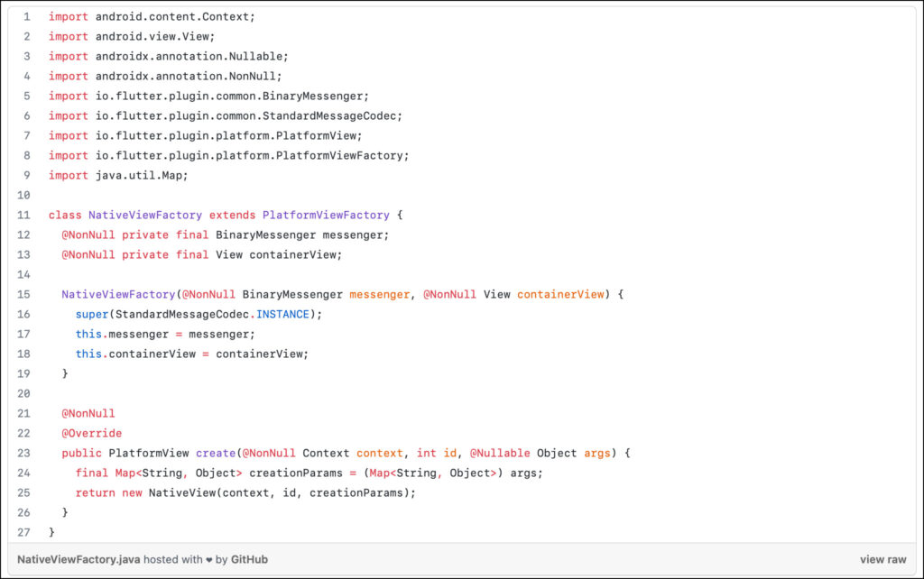Screen dimensions: 924x579
Task: Click 'this.containerView' assignment on line 18
Action: [135, 354]
